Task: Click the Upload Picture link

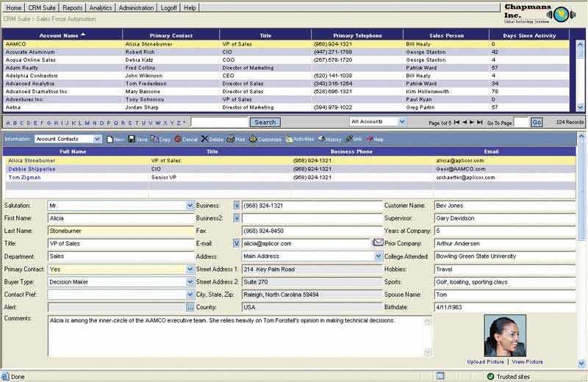Action: (x=484, y=361)
